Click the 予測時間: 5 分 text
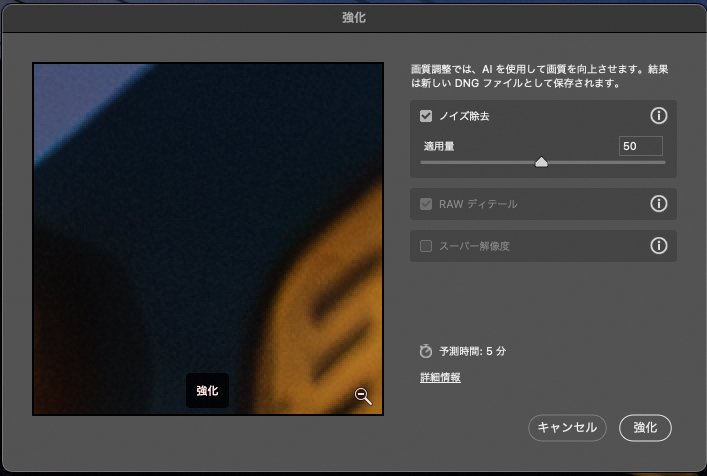 (473, 351)
